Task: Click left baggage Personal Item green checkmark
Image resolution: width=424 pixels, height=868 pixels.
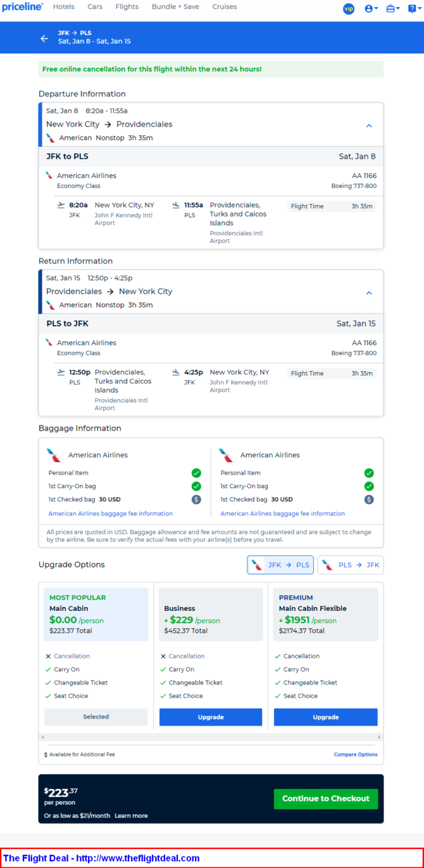Action: 196,473
